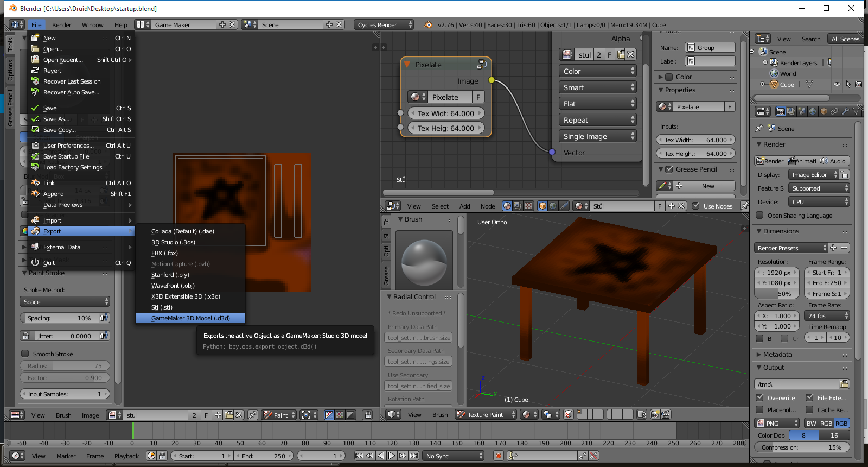Unlink the stul image with X icon

point(239,415)
